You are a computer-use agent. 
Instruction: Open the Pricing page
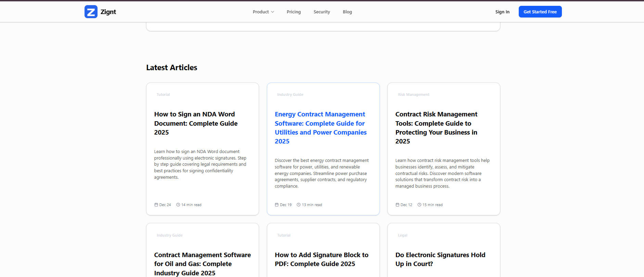(294, 12)
